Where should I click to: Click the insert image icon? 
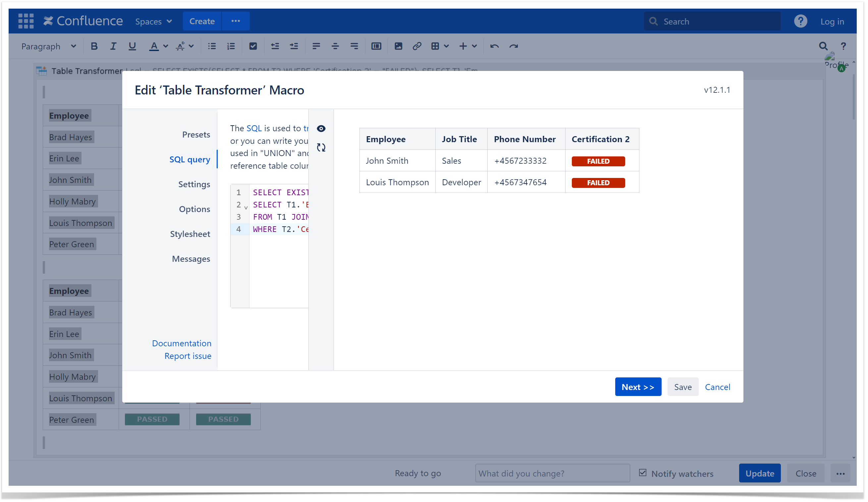click(398, 46)
